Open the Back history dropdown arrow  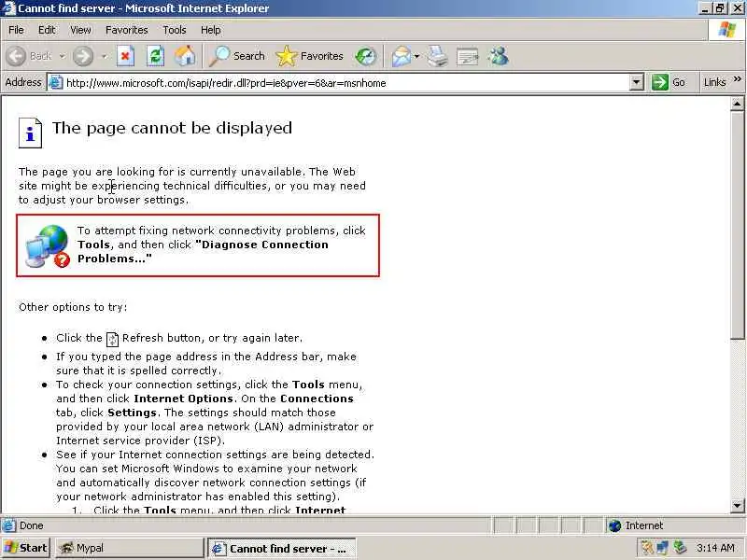click(x=62, y=56)
